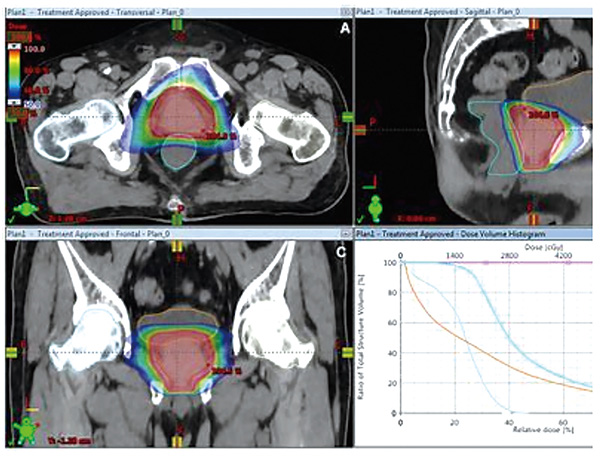Click red dose max label in Sagittal view

coord(543,114)
